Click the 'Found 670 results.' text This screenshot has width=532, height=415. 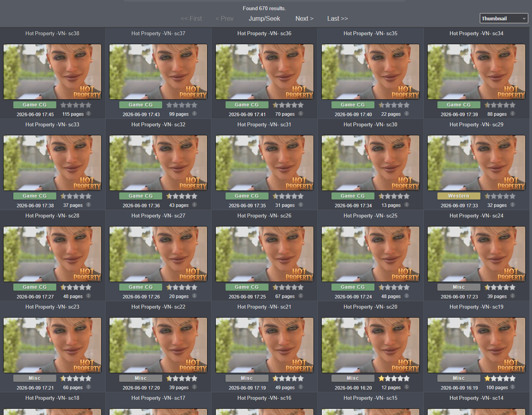(264, 8)
